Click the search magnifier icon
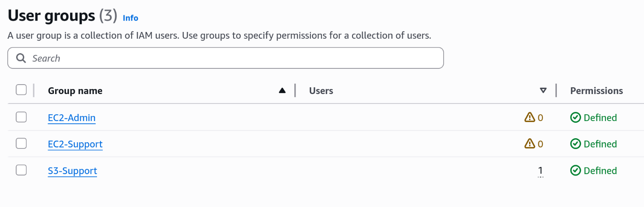The width and height of the screenshot is (644, 207). [21, 58]
